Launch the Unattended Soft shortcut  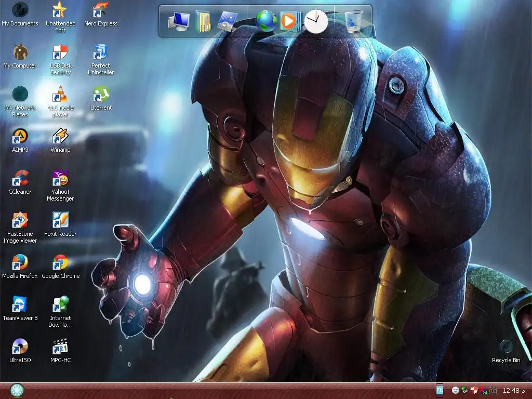point(60,17)
